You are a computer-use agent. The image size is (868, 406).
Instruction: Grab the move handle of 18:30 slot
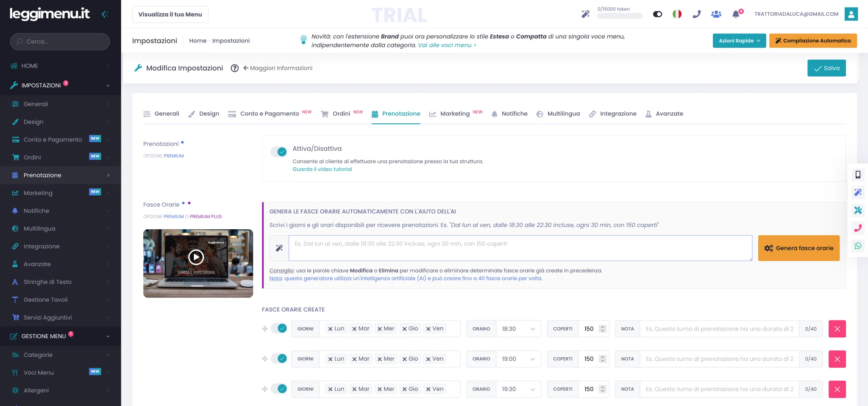pyautogui.click(x=265, y=329)
